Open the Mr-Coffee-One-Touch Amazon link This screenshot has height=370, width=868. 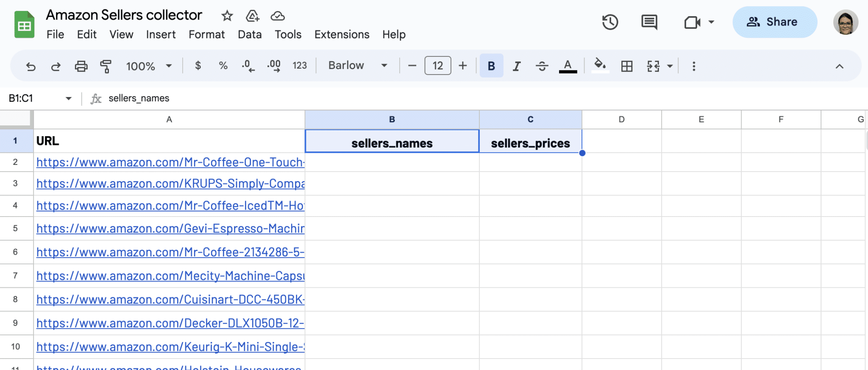(x=170, y=162)
